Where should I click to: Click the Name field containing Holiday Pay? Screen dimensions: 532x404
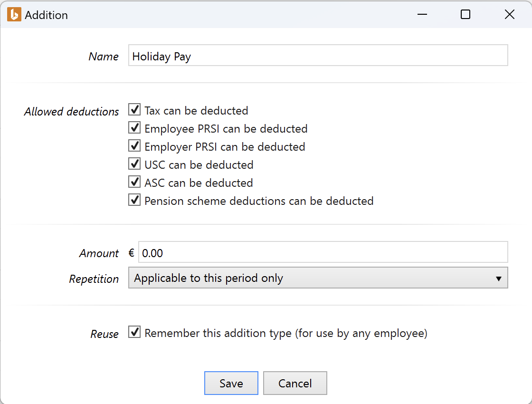(318, 55)
